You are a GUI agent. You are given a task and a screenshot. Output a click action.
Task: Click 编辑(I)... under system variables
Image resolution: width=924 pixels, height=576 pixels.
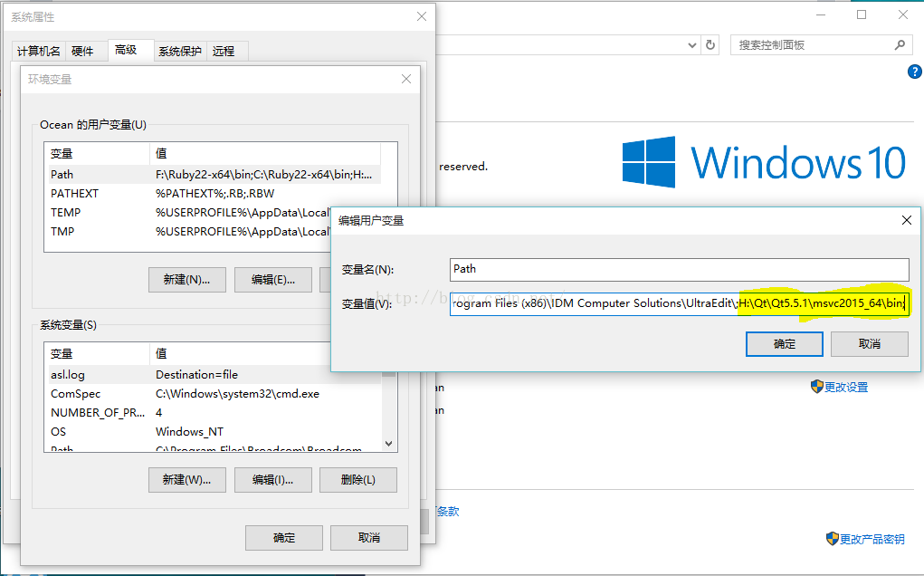(x=272, y=480)
